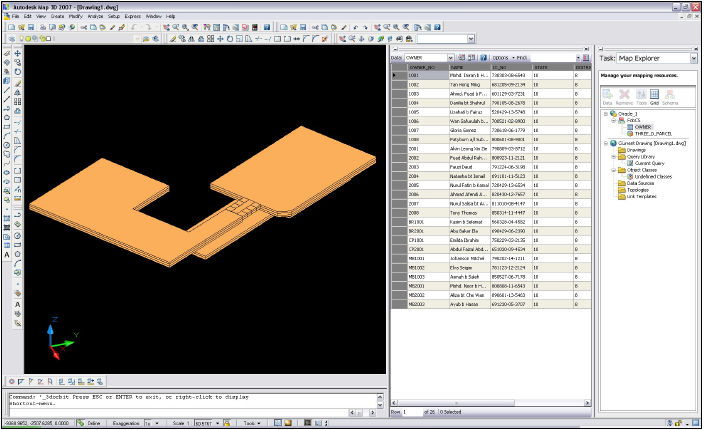
Task: Click the STATE column header
Action: [x=553, y=67]
